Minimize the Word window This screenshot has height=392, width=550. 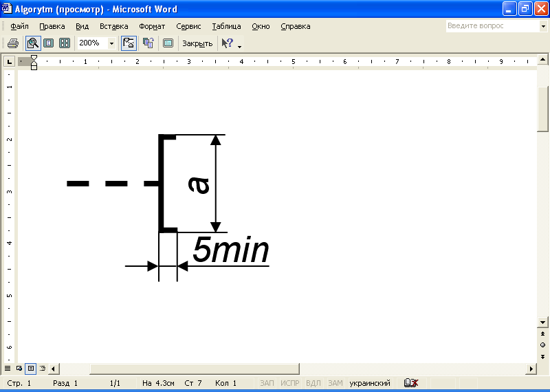point(509,9)
